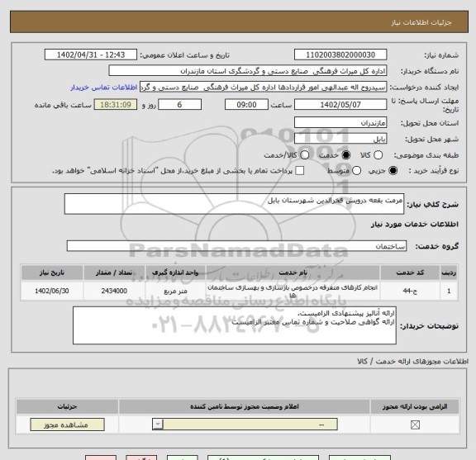Select the کالا/خدمت radio button
Viewport: 476px width, 460px height.
pos(304,155)
